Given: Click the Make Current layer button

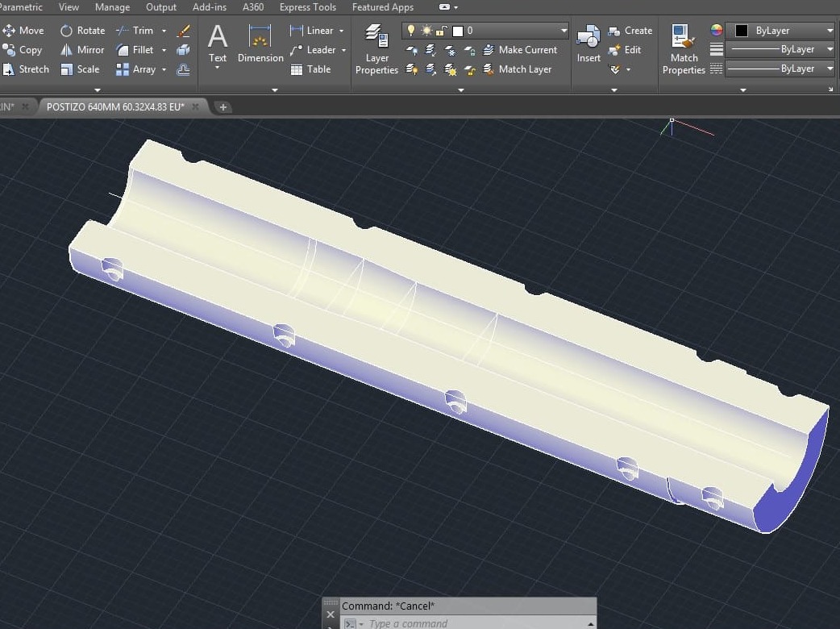Looking at the screenshot, I should pyautogui.click(x=520, y=50).
